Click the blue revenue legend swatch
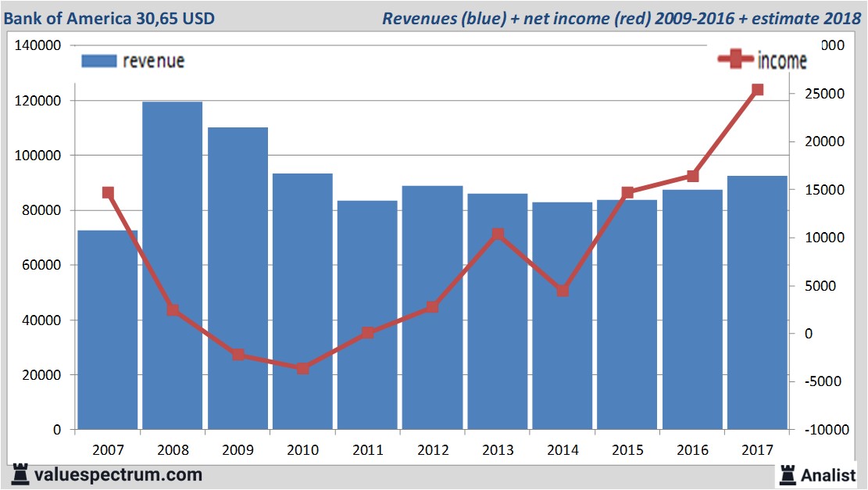The height and width of the screenshot is (490, 868). point(98,61)
